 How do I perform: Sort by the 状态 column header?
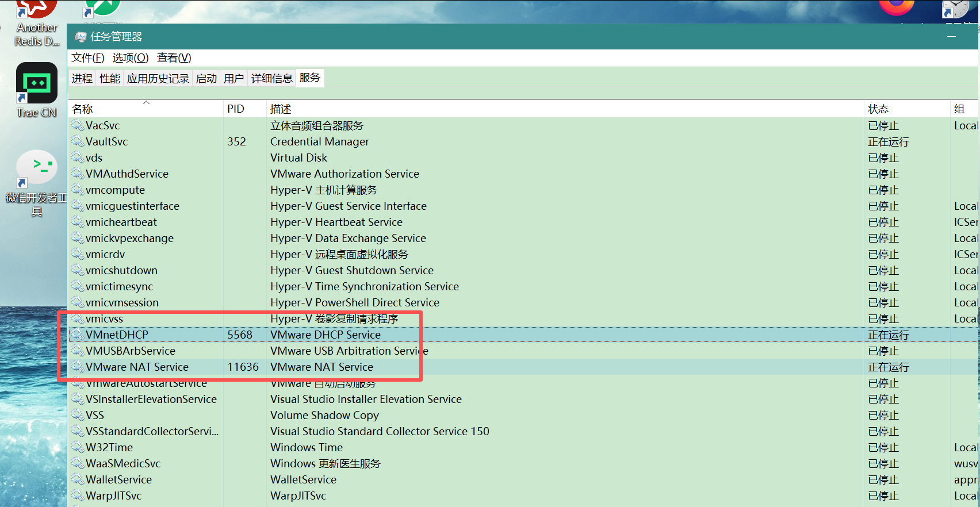click(907, 109)
